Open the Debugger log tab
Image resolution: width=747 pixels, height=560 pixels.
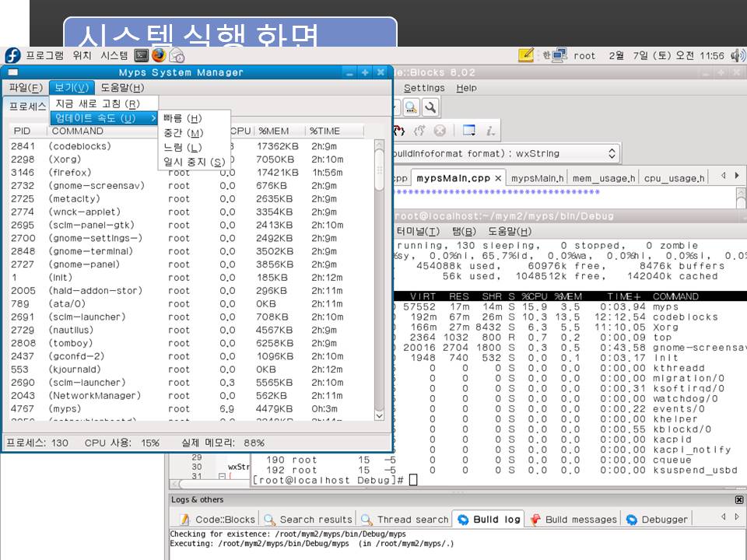point(658,520)
